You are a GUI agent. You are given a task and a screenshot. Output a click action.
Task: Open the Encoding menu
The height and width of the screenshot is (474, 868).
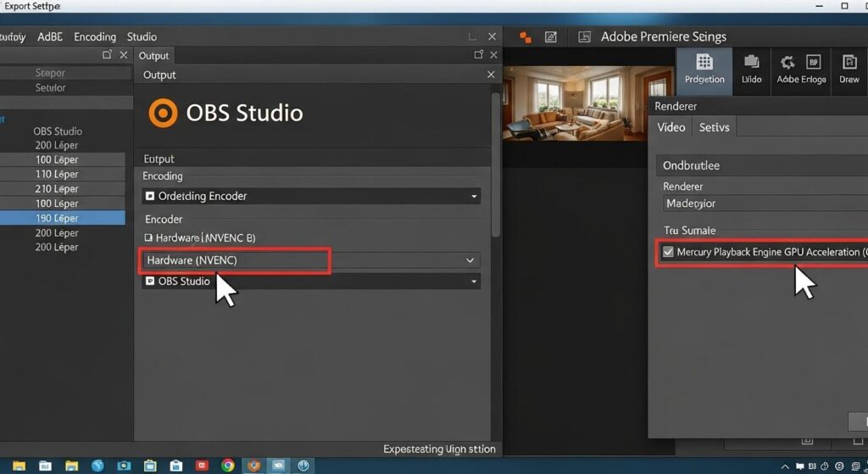coord(95,37)
